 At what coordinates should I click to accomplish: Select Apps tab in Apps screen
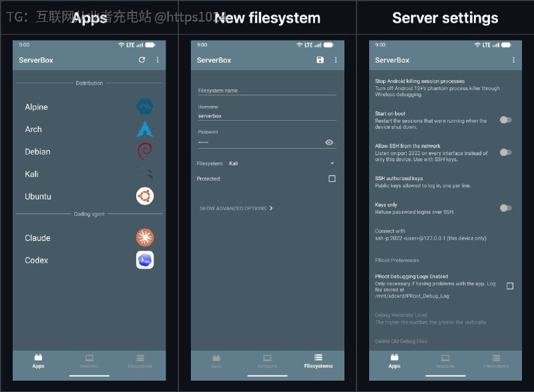pos(38,361)
